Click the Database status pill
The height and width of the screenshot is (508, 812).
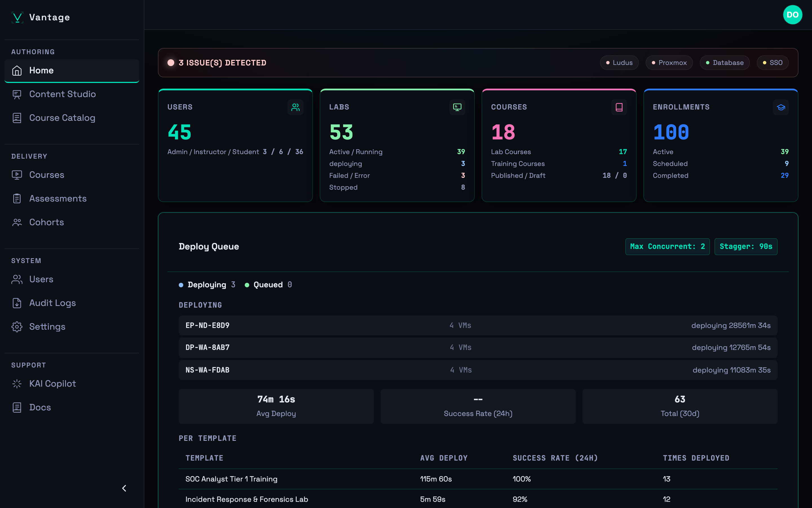pyautogui.click(x=725, y=63)
